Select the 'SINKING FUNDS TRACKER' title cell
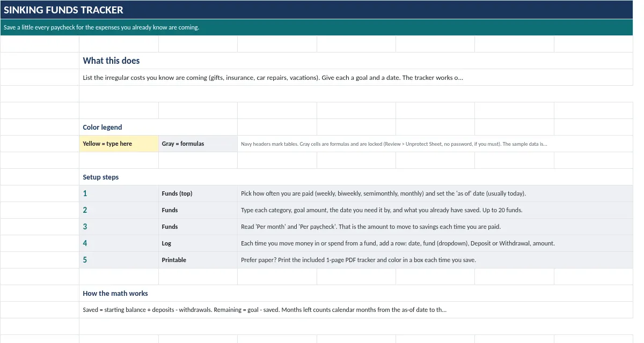This screenshot has height=343, width=644. [317, 10]
